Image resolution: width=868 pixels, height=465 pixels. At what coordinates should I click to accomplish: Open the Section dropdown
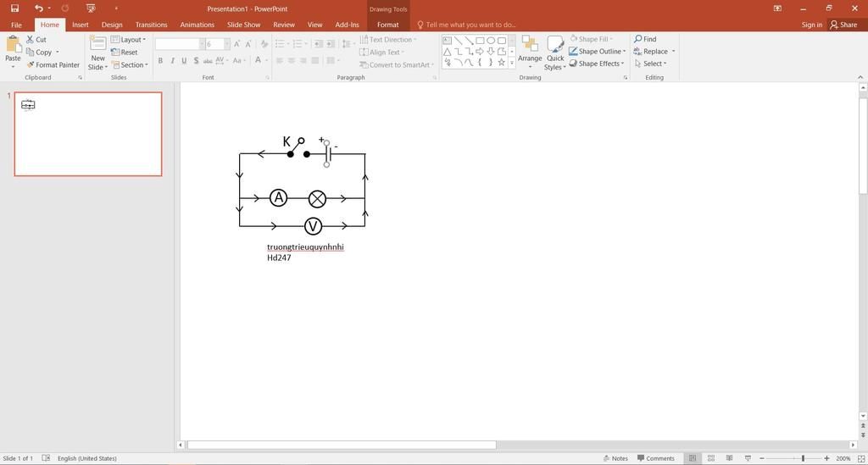pyautogui.click(x=130, y=64)
